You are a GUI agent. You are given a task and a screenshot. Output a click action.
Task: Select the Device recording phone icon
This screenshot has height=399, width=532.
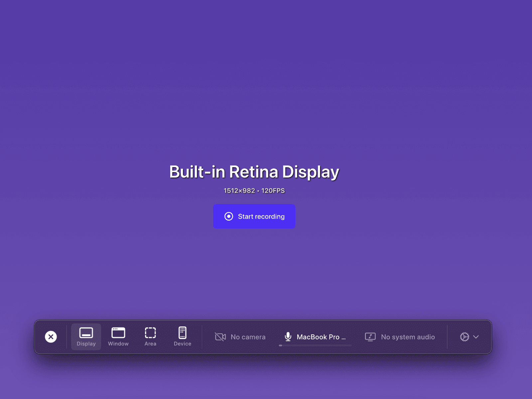click(183, 332)
